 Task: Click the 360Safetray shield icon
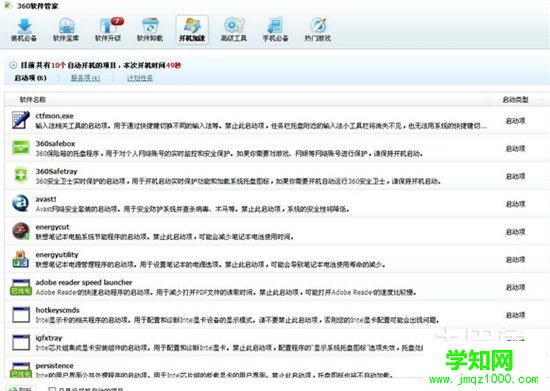click(21, 175)
